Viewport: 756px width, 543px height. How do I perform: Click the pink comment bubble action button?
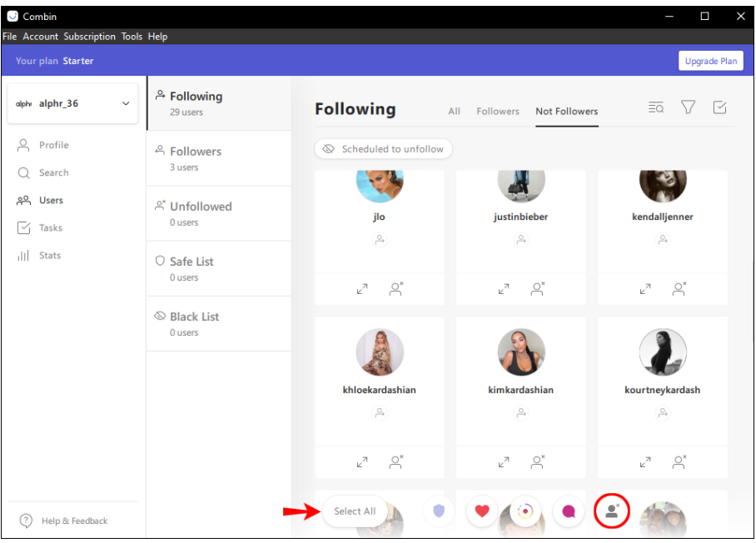(x=569, y=511)
